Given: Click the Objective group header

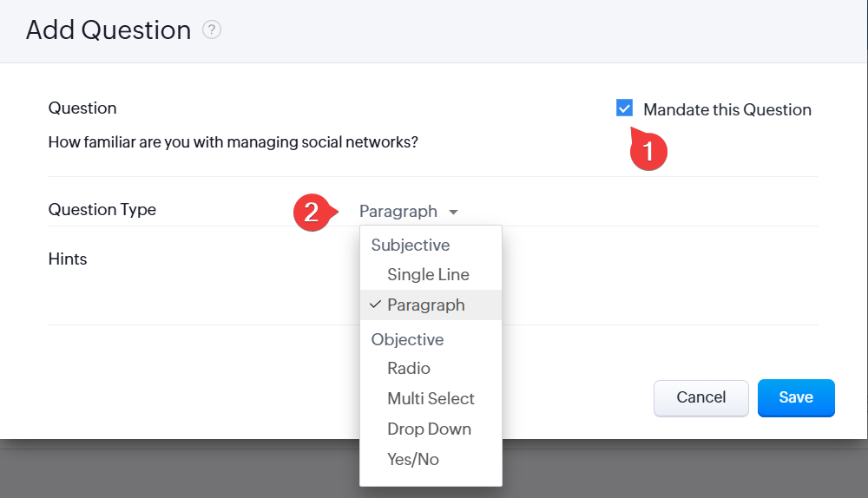Looking at the screenshot, I should [x=407, y=339].
